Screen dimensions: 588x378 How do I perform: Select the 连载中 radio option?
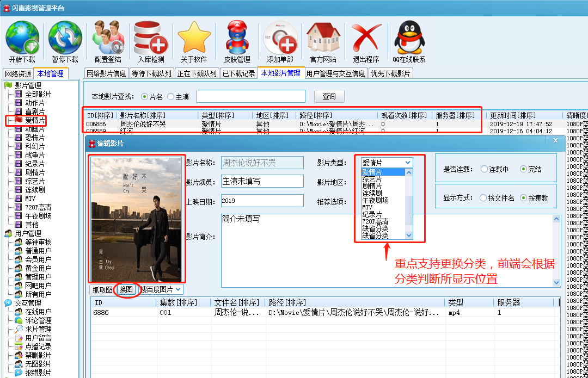click(484, 169)
